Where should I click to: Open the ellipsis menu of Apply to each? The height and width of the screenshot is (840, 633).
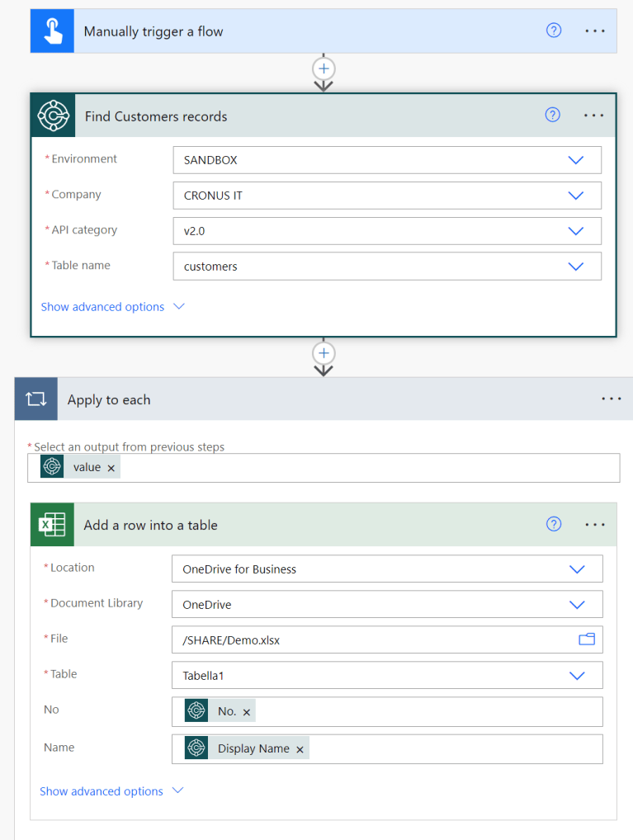tap(611, 399)
